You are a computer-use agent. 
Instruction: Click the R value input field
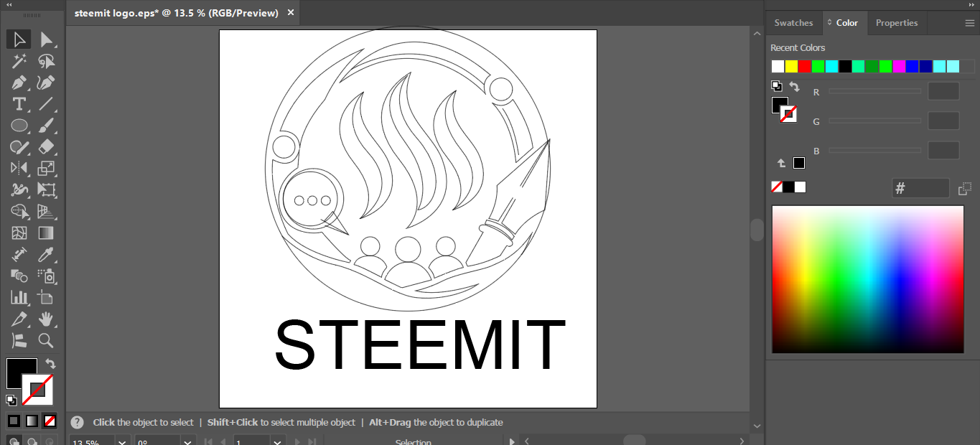(943, 91)
